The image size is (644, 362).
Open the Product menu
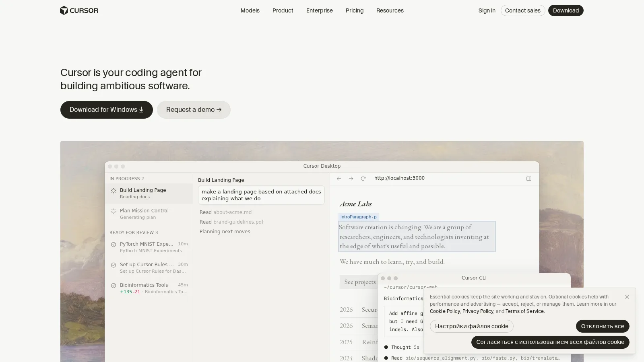point(283,10)
